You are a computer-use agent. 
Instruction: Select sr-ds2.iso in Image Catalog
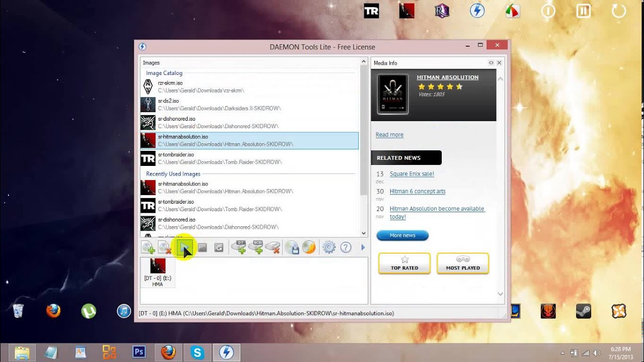tap(250, 105)
